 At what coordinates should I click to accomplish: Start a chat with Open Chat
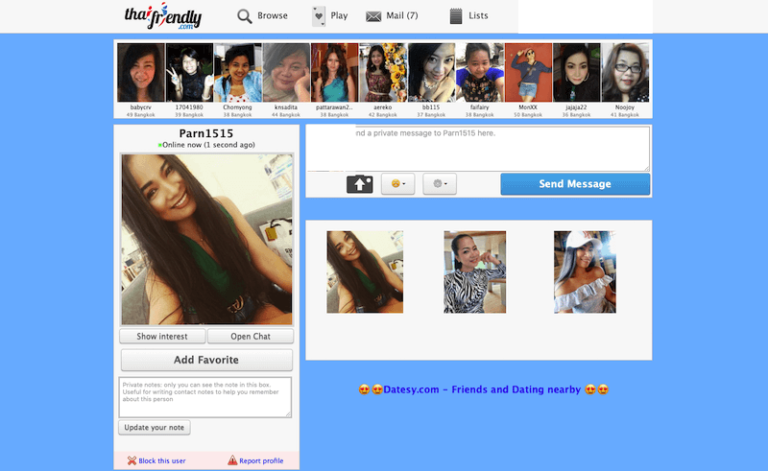pos(249,337)
